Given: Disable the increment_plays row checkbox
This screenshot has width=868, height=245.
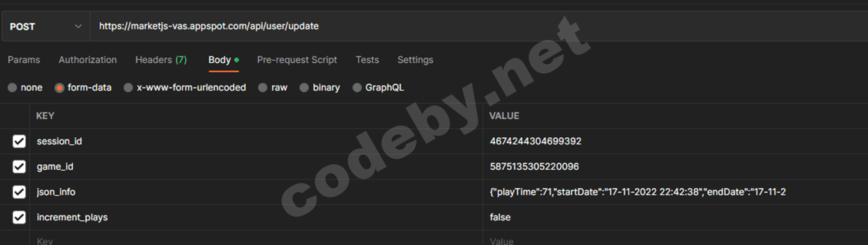Looking at the screenshot, I should [19, 217].
